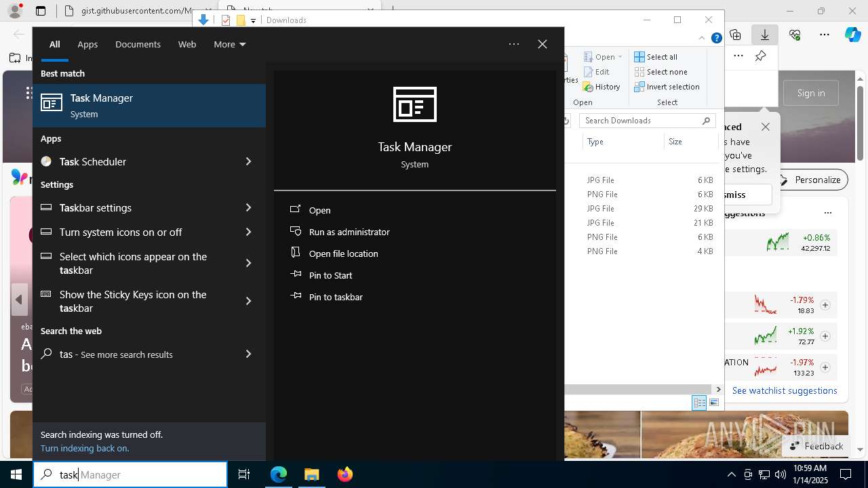
Task: Click Select all in Downloads ribbon
Action: [x=656, y=57]
